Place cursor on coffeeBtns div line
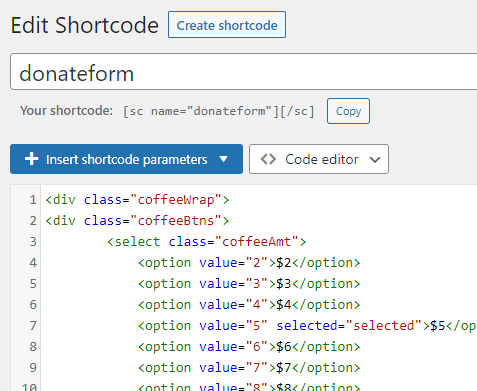The height and width of the screenshot is (391, 477). [137, 221]
